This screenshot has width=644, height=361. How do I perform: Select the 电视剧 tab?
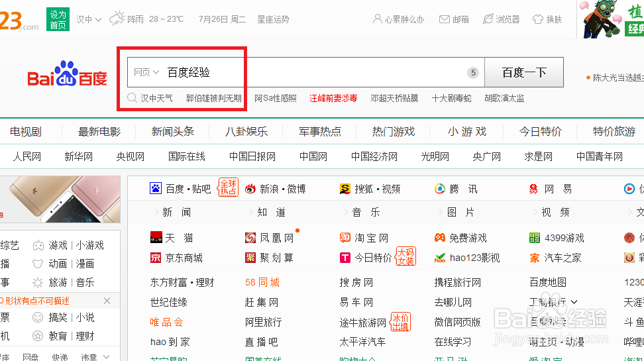[x=25, y=132]
